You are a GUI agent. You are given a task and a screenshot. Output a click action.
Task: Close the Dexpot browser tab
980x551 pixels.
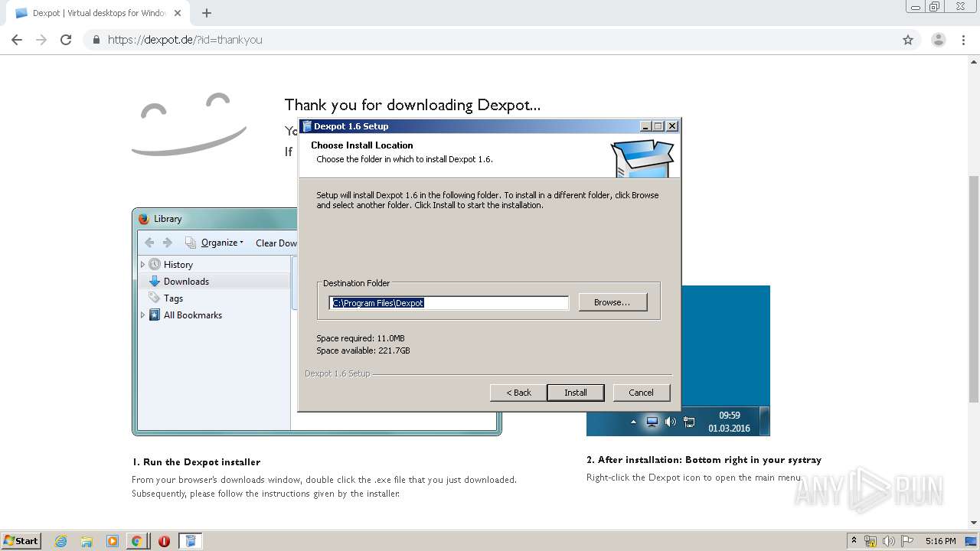pyautogui.click(x=178, y=13)
